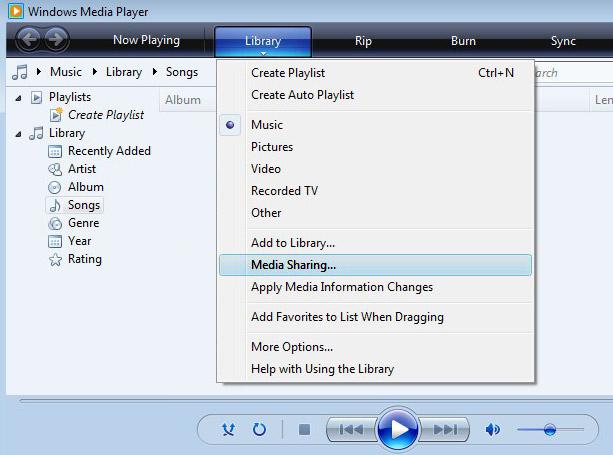This screenshot has height=455, width=613.
Task: Select Recently Added in the tree
Action: click(x=109, y=151)
